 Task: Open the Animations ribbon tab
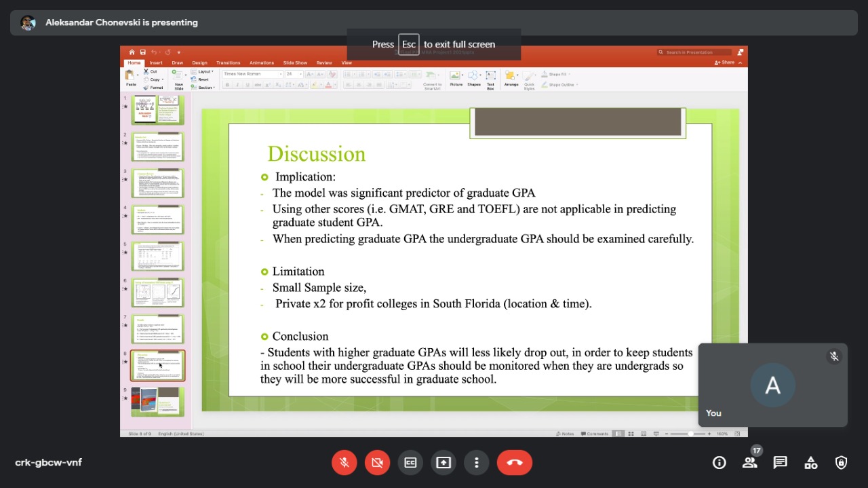[262, 63]
